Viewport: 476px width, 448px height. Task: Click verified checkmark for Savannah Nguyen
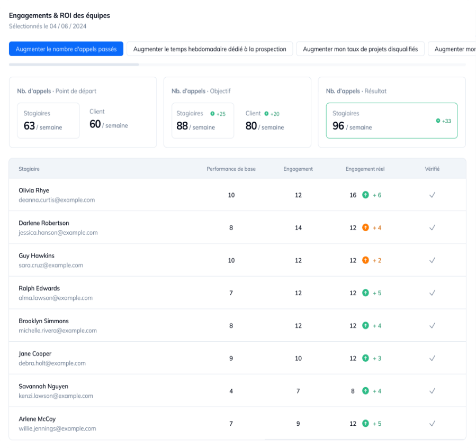[x=432, y=391]
